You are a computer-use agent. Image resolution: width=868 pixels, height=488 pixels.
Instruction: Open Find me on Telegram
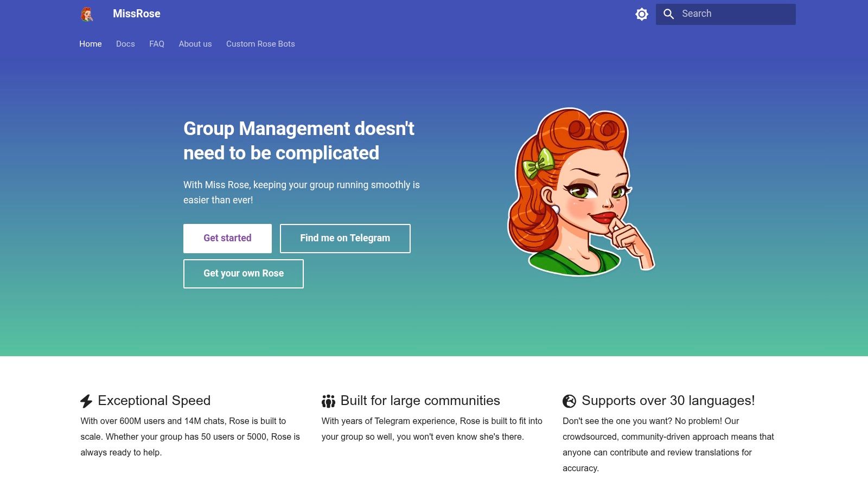[345, 239]
